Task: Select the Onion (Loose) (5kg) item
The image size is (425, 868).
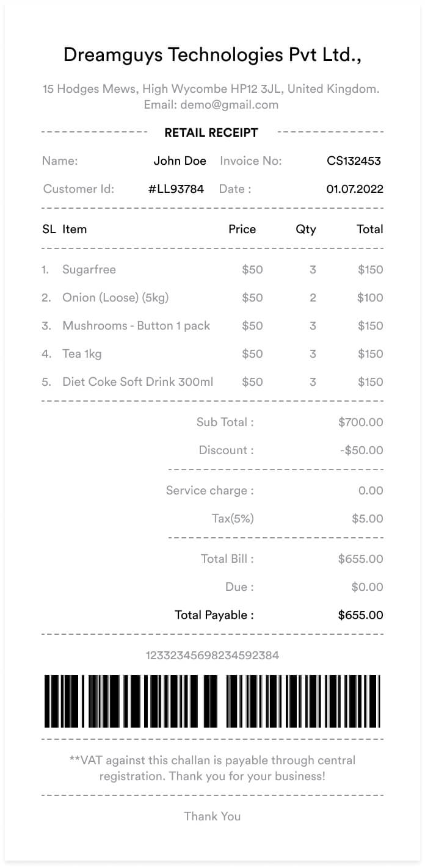Action: [115, 298]
